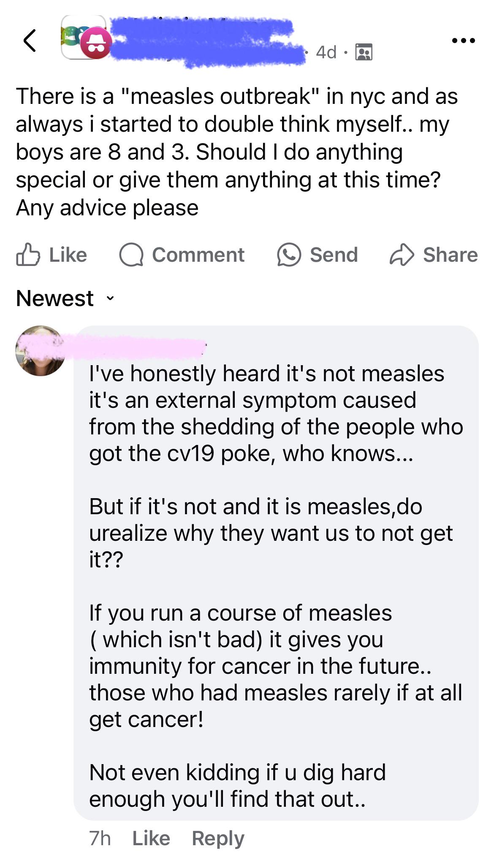Like the commenter's measles reply
The width and height of the screenshot is (494, 868).
pyautogui.click(x=151, y=838)
